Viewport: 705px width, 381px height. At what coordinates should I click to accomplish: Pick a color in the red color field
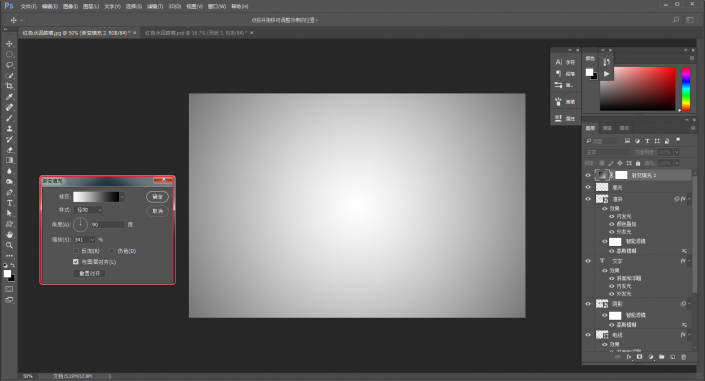[638, 89]
